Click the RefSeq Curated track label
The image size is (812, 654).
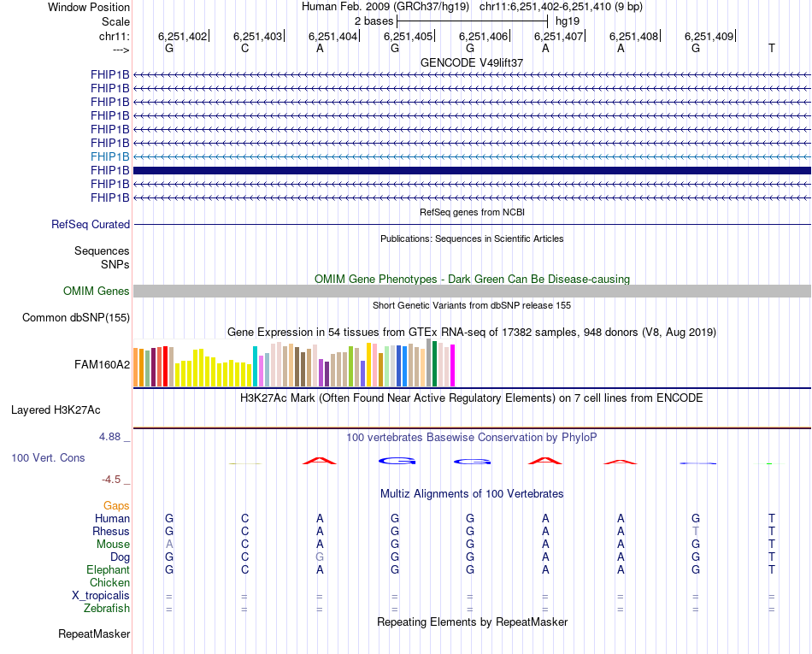91,224
